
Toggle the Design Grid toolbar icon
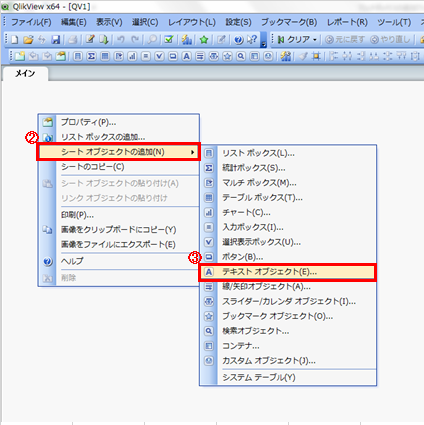(316, 56)
